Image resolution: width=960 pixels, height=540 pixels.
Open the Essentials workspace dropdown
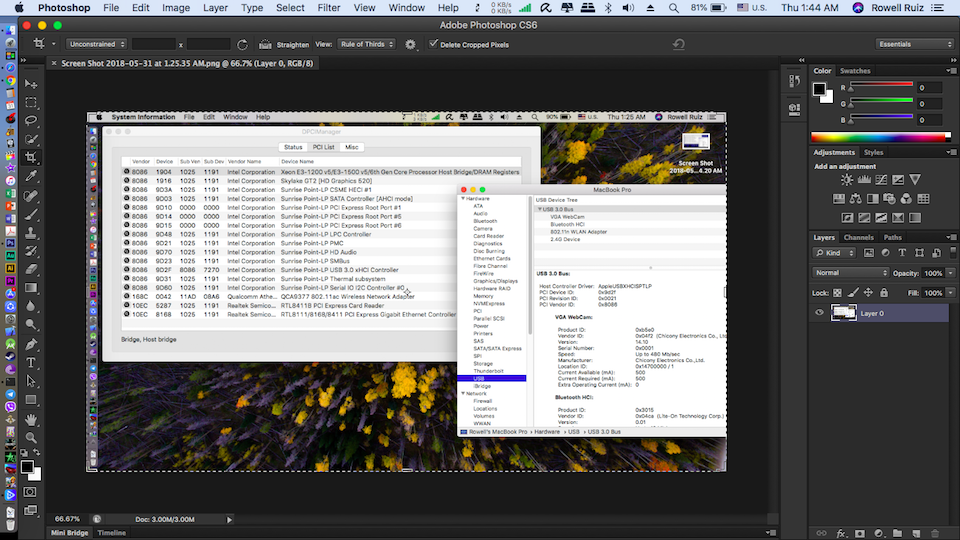(x=915, y=44)
